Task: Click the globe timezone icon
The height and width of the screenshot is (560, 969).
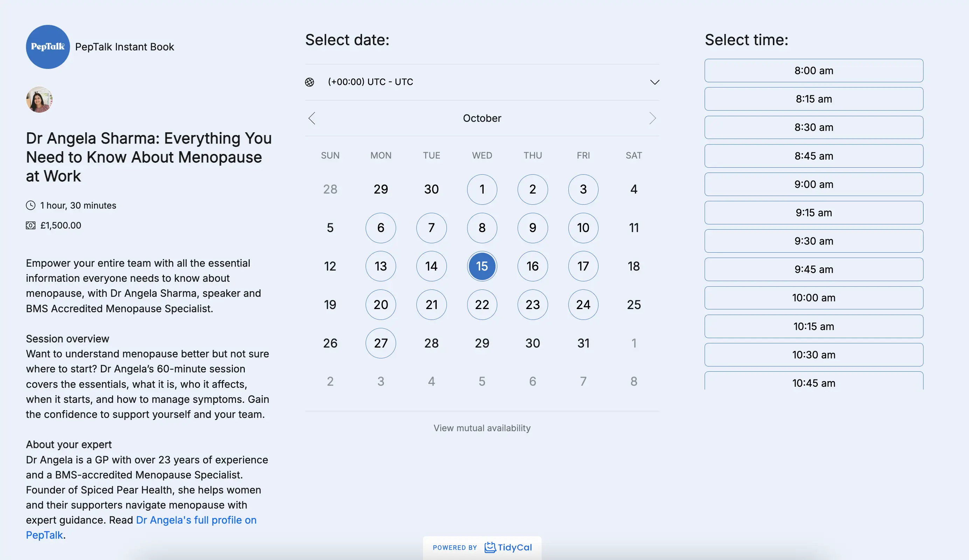Action: [310, 82]
